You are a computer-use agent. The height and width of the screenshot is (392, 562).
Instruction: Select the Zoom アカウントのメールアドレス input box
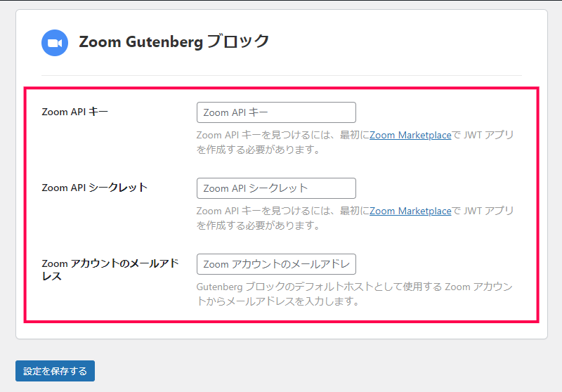[276, 264]
